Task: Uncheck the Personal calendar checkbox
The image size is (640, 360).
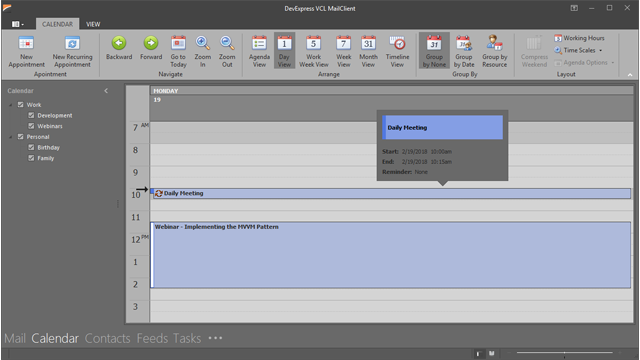Action: pos(20,136)
